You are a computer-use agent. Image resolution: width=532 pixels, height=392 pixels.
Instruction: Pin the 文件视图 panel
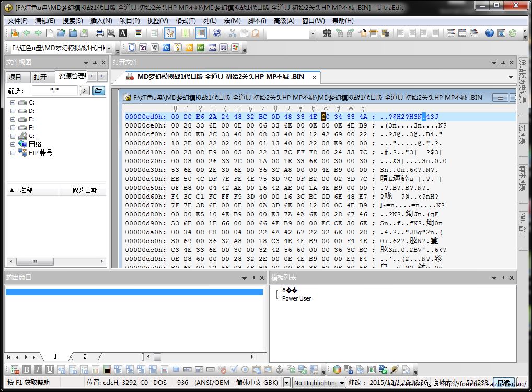coord(95,62)
